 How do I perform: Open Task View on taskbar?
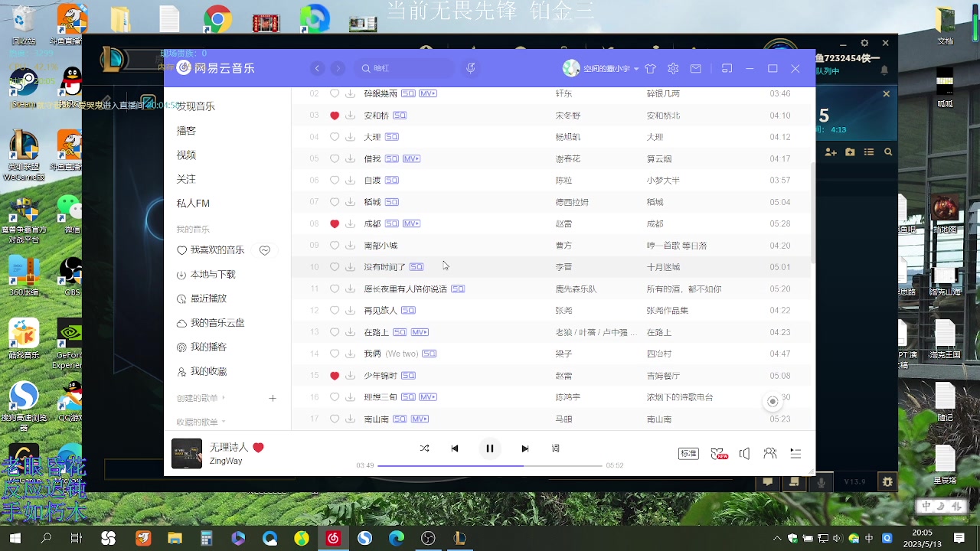[77, 539]
